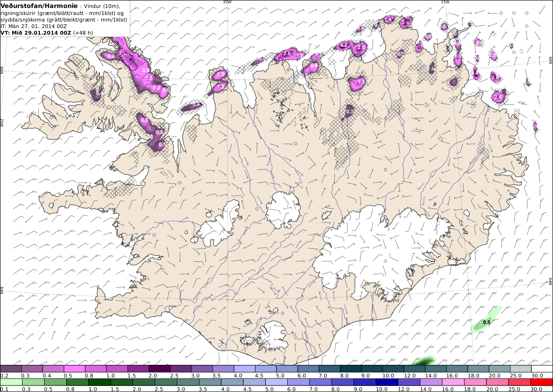Click the '0.1' label in the rain legend

[x=5, y=389]
